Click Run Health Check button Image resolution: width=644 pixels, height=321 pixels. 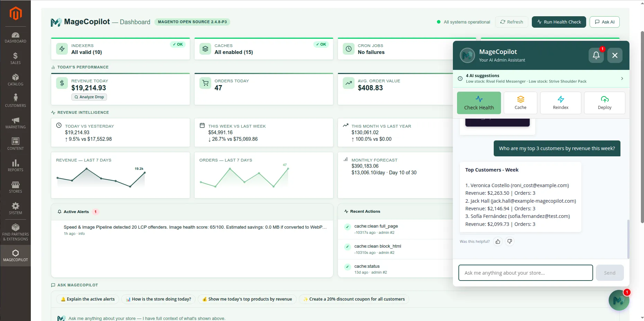pos(559,22)
